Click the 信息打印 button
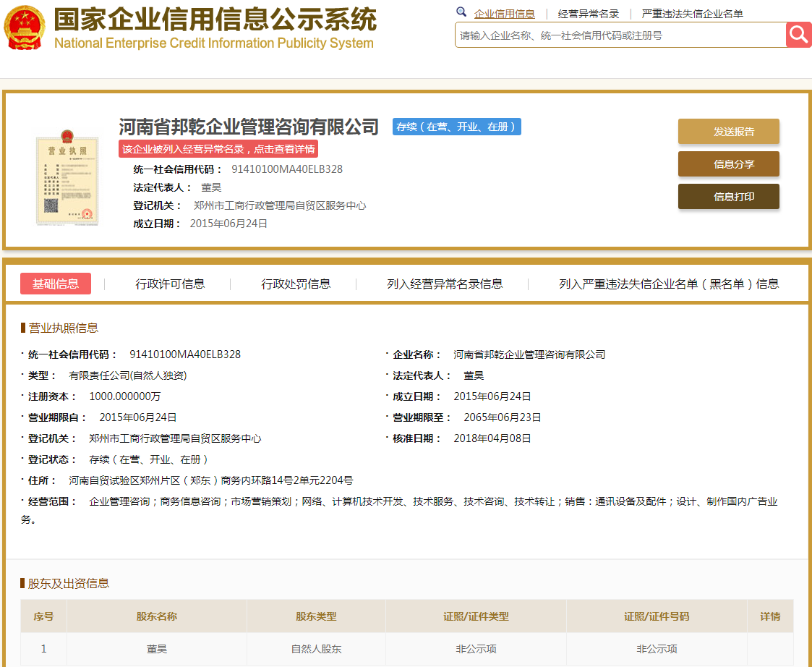 point(728,196)
